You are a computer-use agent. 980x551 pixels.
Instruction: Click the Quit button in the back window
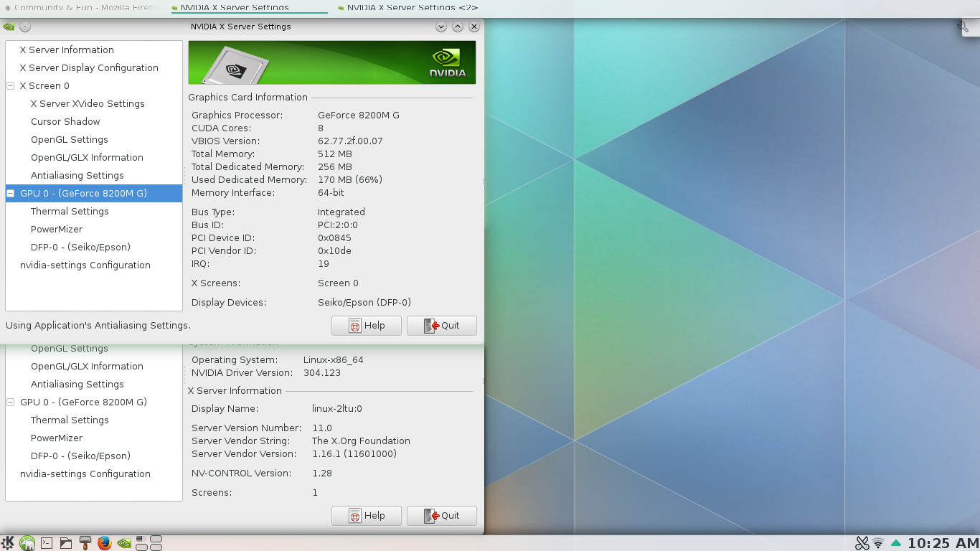[442, 516]
